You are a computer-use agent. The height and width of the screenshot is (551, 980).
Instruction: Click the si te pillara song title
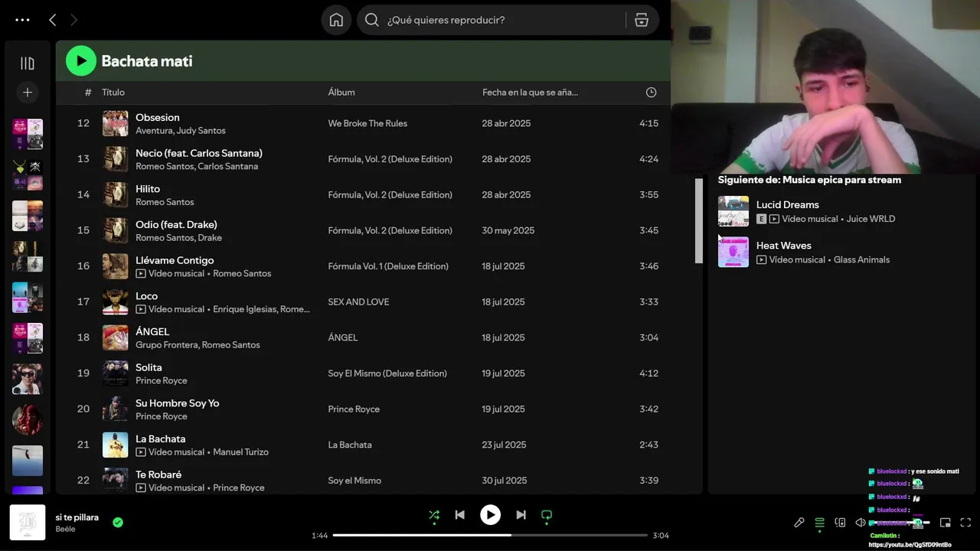click(x=77, y=517)
